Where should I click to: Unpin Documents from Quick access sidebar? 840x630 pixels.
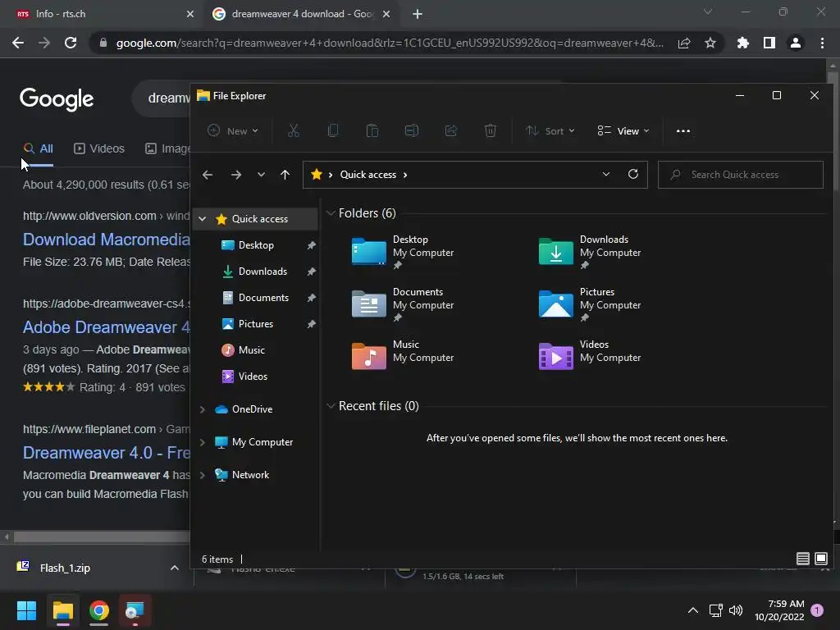pyautogui.click(x=311, y=298)
